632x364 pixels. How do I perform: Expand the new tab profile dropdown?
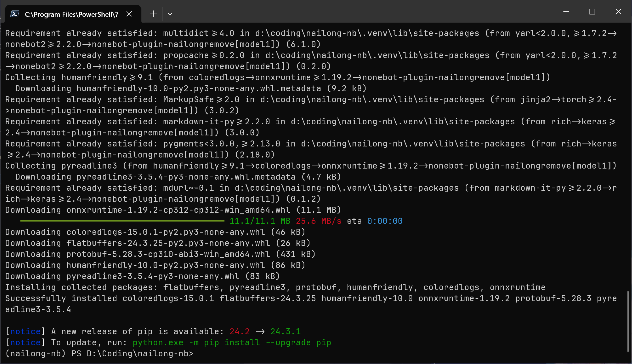(170, 14)
